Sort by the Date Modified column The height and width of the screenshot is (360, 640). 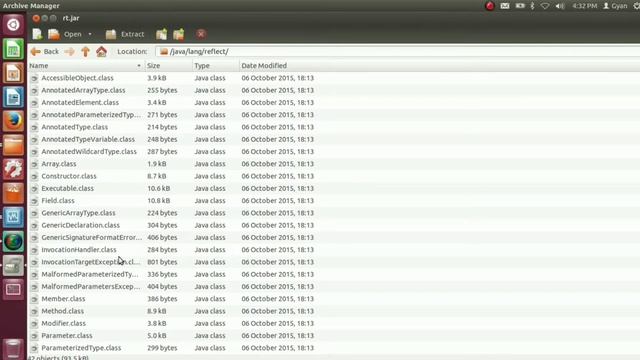click(x=264, y=66)
